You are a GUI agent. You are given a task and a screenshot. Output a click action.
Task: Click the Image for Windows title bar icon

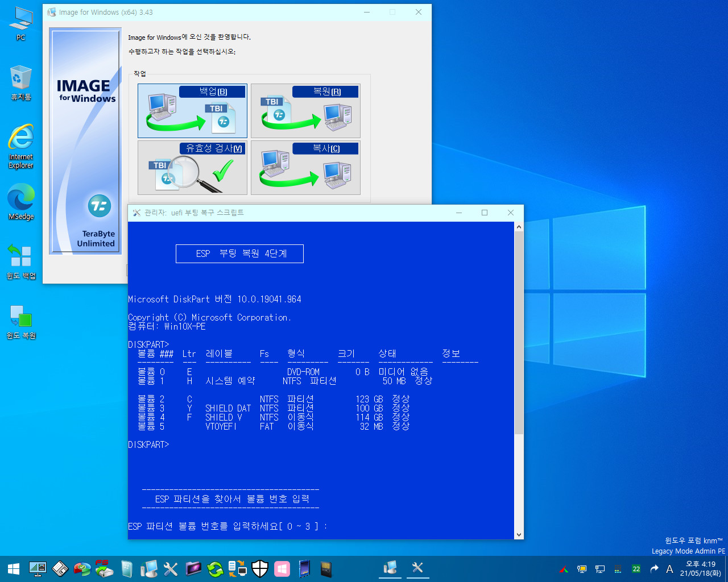[52, 12]
